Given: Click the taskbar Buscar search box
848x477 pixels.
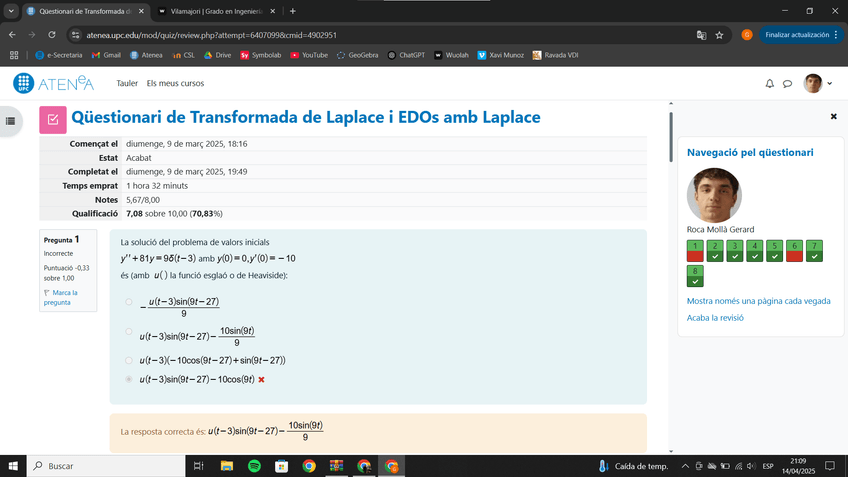Looking at the screenshot, I should coord(106,466).
